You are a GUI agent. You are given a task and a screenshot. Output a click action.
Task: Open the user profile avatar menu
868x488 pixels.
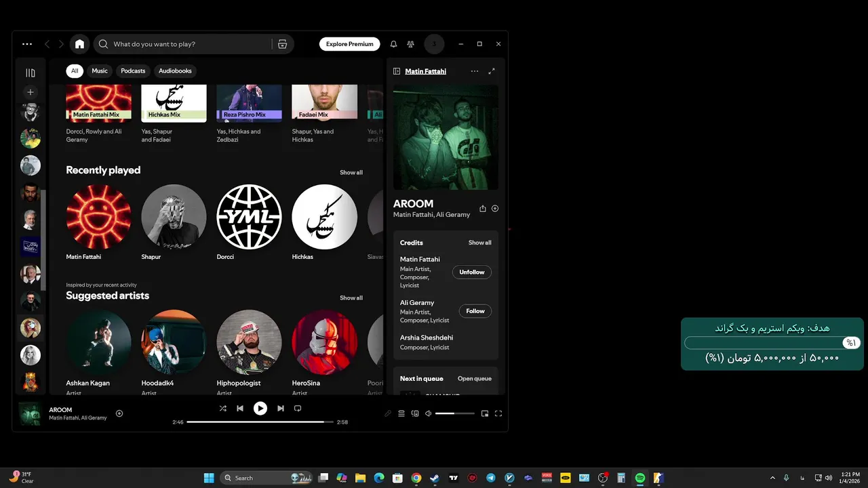click(434, 44)
